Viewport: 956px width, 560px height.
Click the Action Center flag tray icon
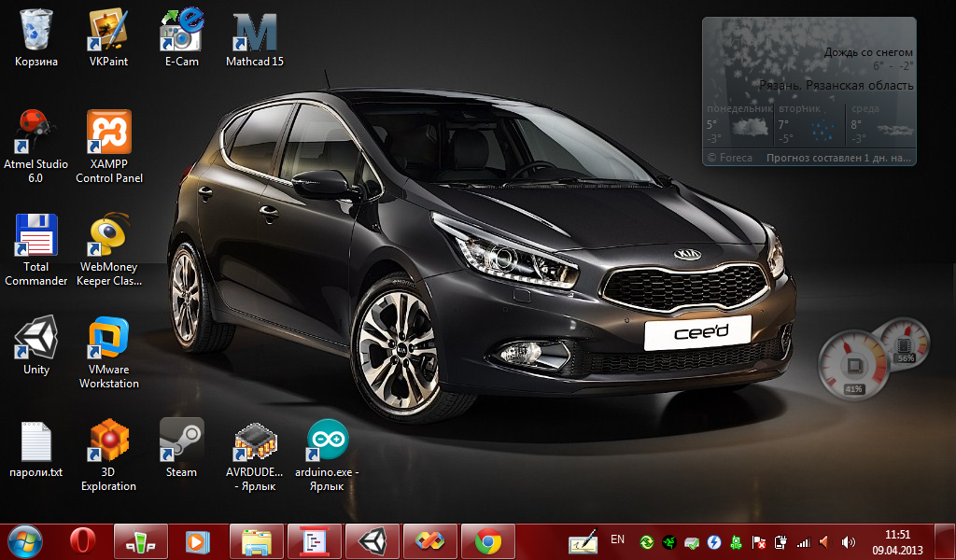[760, 541]
